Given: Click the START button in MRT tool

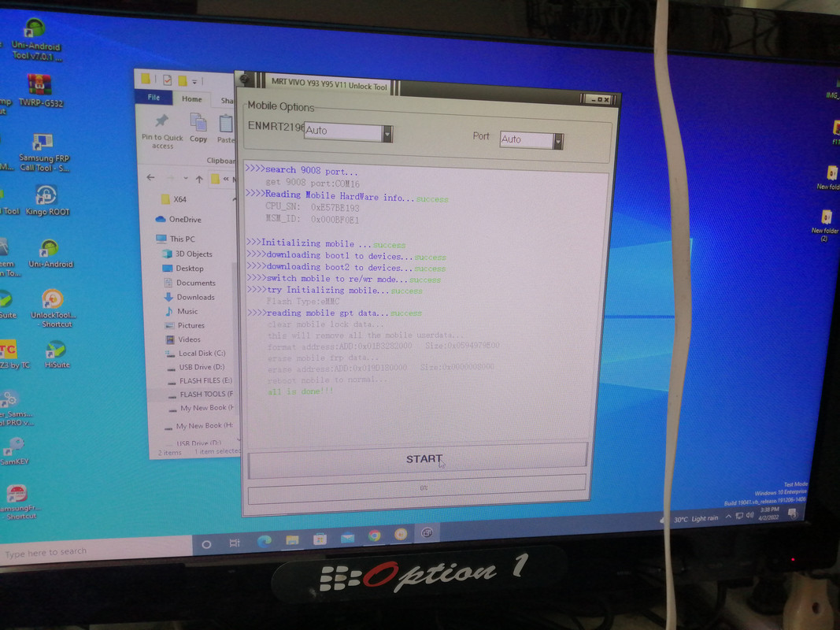Looking at the screenshot, I should (x=418, y=460).
